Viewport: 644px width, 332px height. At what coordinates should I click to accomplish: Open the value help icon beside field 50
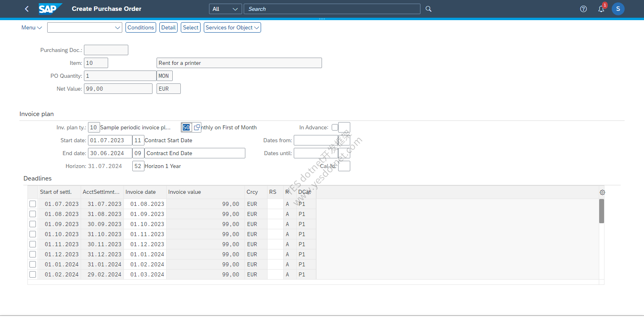(197, 127)
